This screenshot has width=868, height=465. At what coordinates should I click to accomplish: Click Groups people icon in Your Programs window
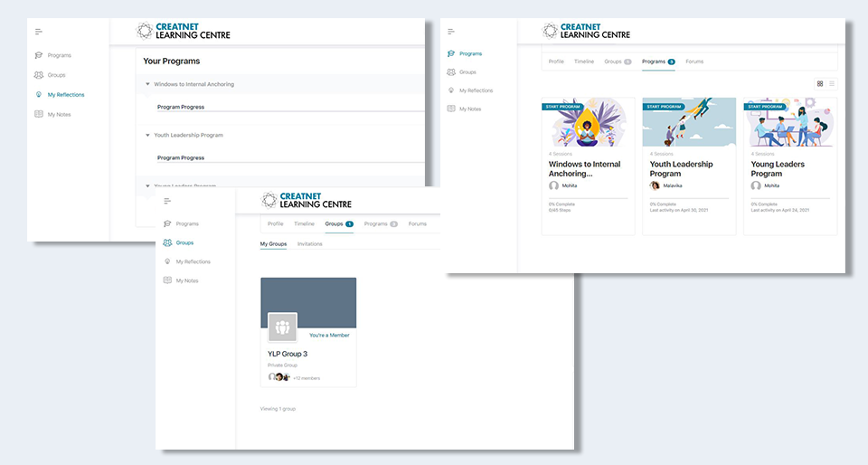[x=38, y=75]
